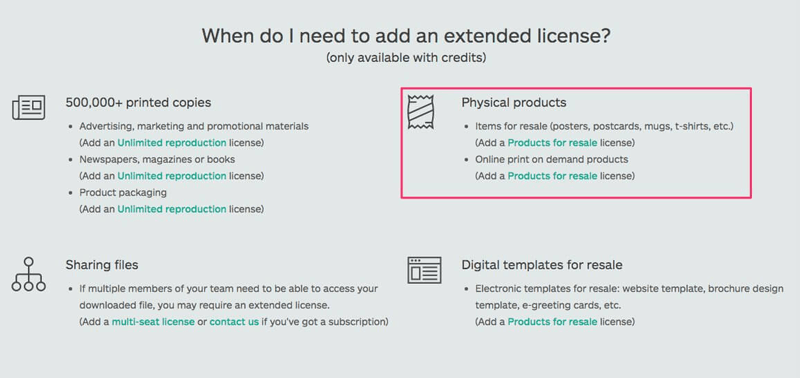Click the 'Online print on demand products' bullet
Viewport: 800px width, 378px height.
coord(552,159)
